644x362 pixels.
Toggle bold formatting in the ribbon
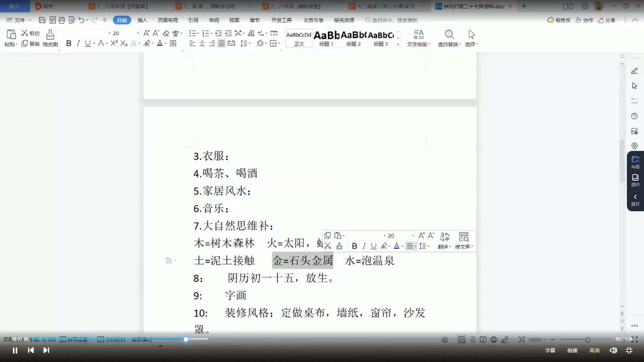click(x=68, y=43)
